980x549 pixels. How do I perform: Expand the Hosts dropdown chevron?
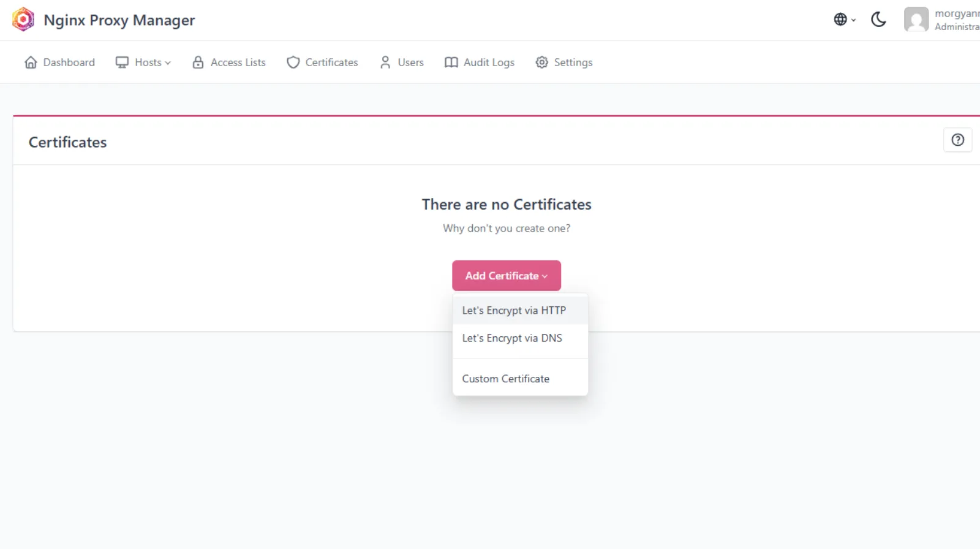click(x=168, y=63)
